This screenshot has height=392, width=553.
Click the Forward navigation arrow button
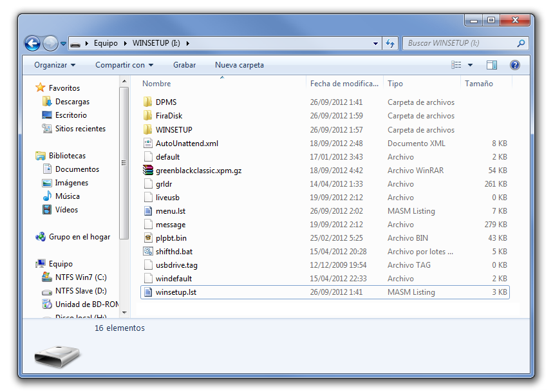50,44
